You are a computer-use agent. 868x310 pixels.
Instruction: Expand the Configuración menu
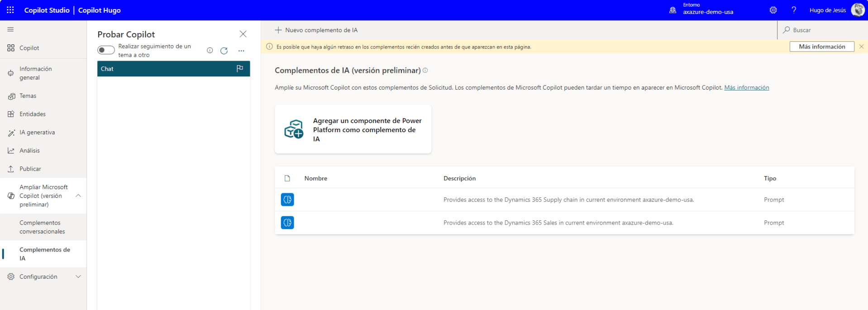coord(78,277)
